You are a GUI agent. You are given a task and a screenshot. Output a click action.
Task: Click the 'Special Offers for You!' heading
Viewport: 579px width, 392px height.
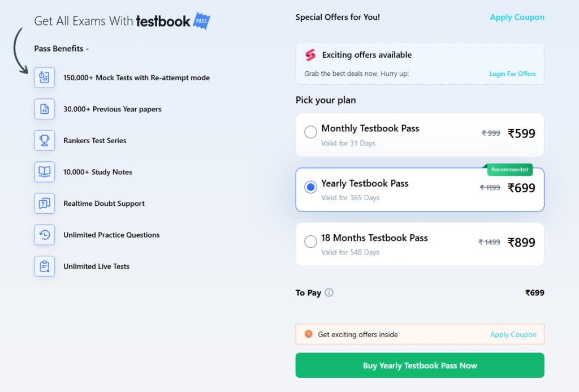point(338,17)
